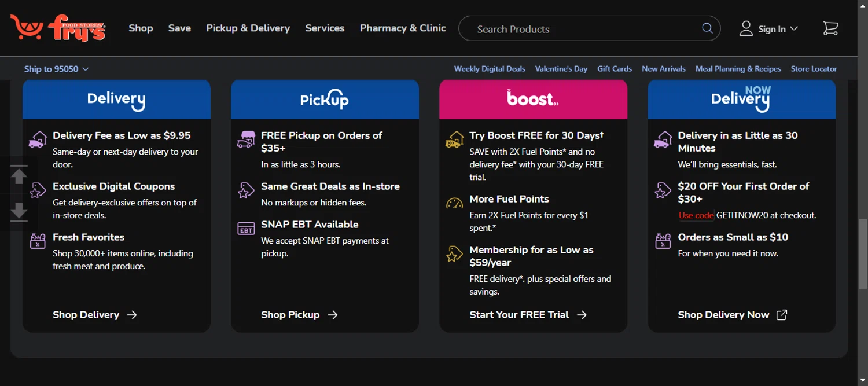The height and width of the screenshot is (386, 868).
Task: Click gauge icon beside More Fuel Points
Action: click(x=454, y=203)
